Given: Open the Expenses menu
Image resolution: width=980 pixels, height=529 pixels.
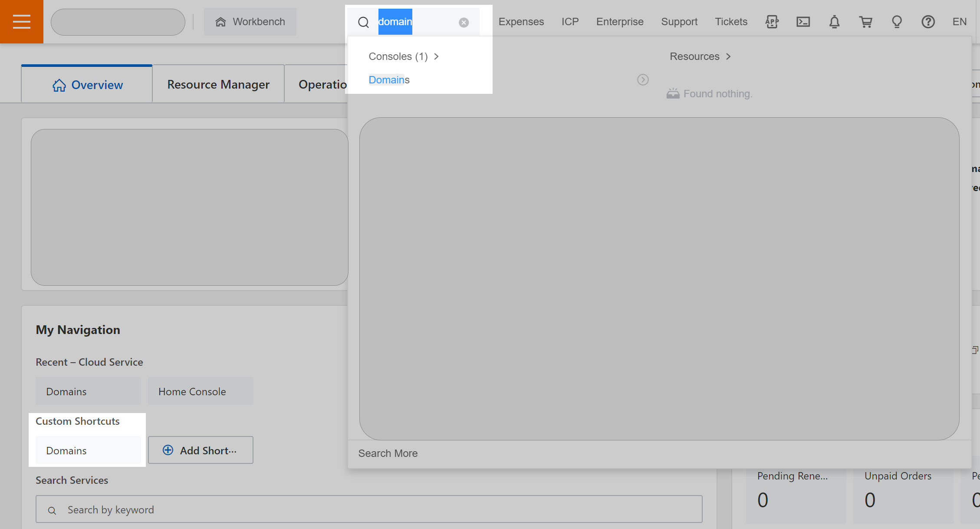Looking at the screenshot, I should (x=521, y=21).
